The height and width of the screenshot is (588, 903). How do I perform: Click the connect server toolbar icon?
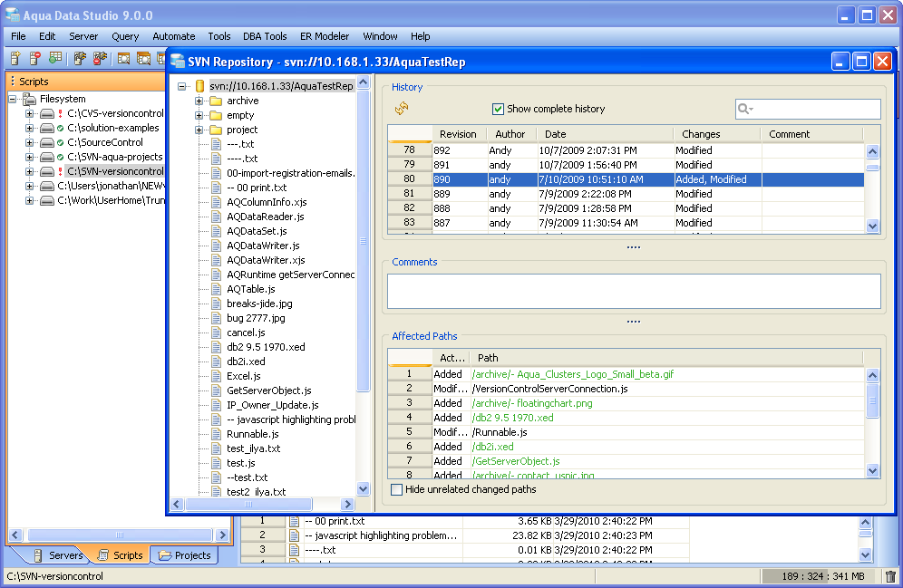click(x=80, y=59)
